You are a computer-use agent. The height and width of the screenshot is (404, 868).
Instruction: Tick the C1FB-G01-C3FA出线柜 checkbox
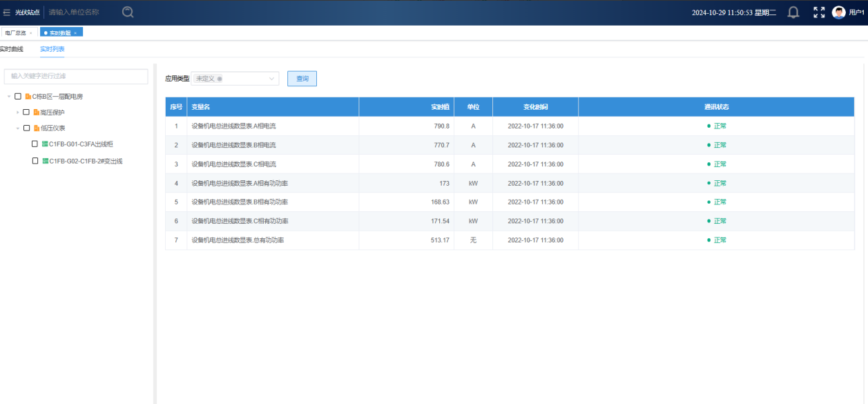(35, 144)
